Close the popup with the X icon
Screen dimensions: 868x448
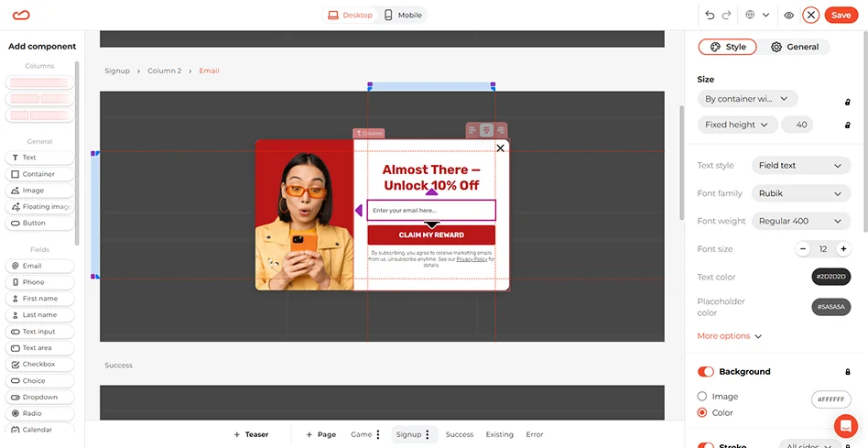point(500,148)
